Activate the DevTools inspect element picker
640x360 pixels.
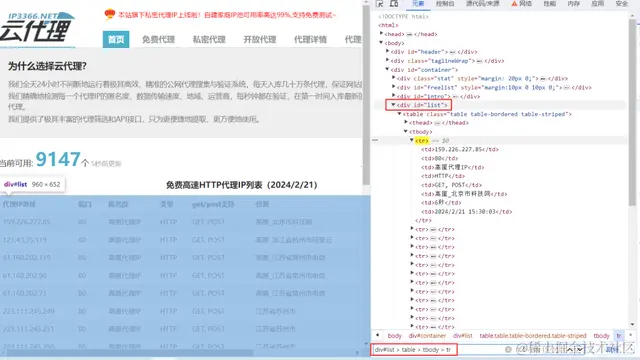(x=380, y=4)
